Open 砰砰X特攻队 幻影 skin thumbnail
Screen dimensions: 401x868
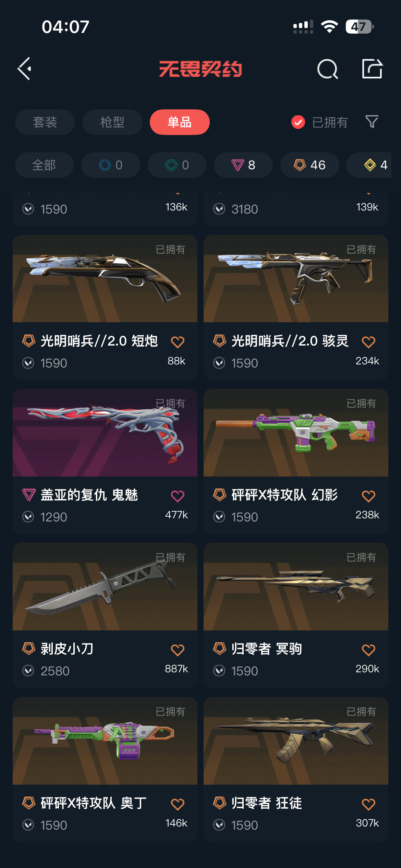(296, 432)
